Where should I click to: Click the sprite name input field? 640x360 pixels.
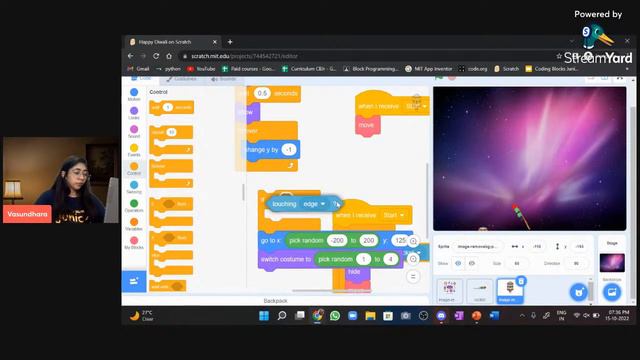click(x=477, y=247)
